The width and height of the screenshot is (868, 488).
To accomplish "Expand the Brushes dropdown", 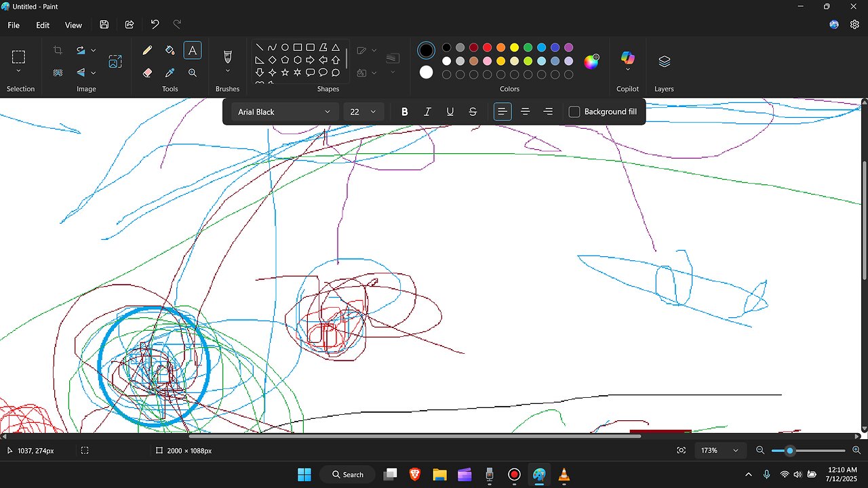I will click(x=227, y=71).
